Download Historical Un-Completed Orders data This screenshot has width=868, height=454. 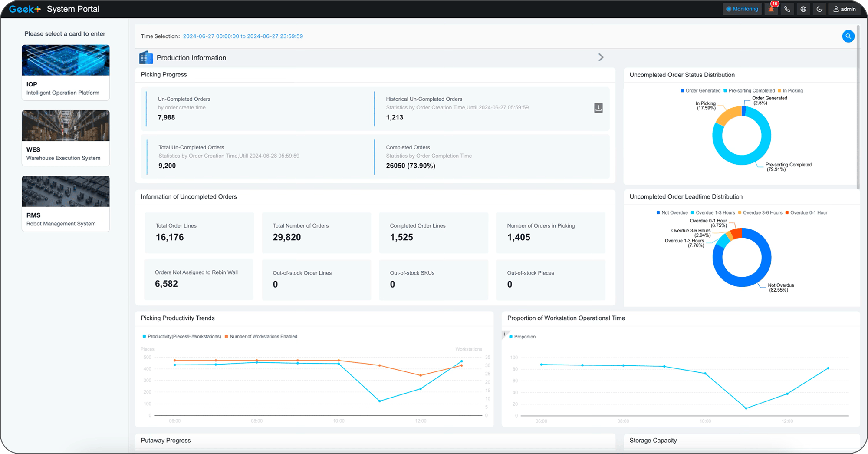598,107
